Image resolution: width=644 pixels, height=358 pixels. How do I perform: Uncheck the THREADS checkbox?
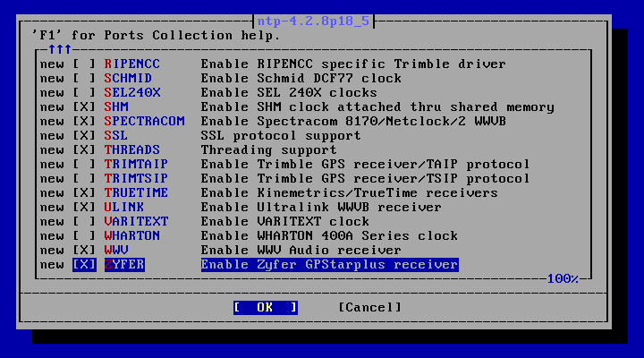click(x=84, y=150)
